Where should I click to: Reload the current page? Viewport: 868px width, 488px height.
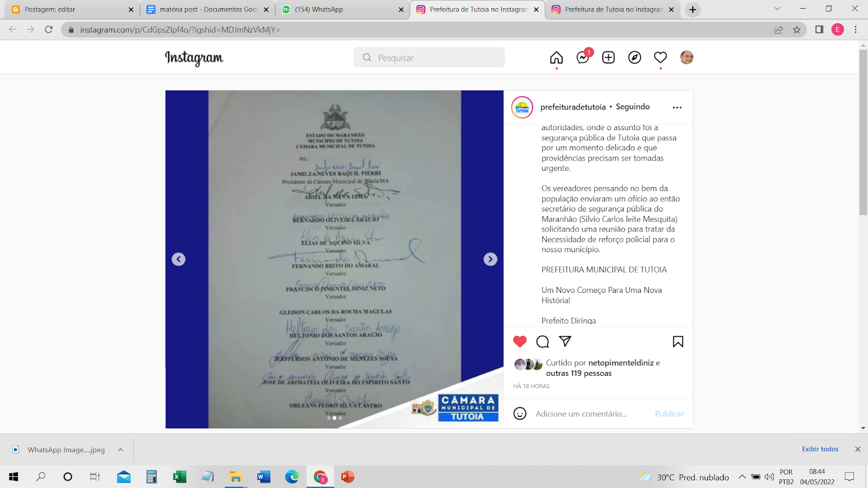(x=49, y=30)
